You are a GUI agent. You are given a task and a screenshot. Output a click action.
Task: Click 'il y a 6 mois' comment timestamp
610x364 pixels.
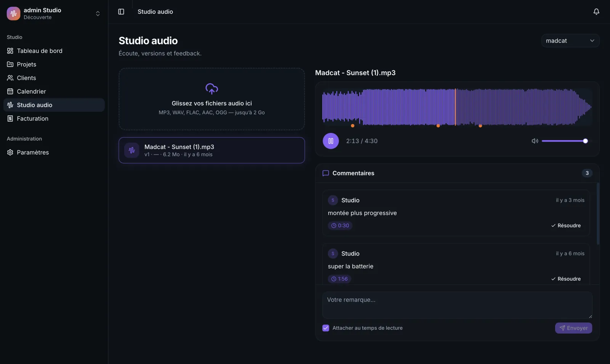pos(570,254)
